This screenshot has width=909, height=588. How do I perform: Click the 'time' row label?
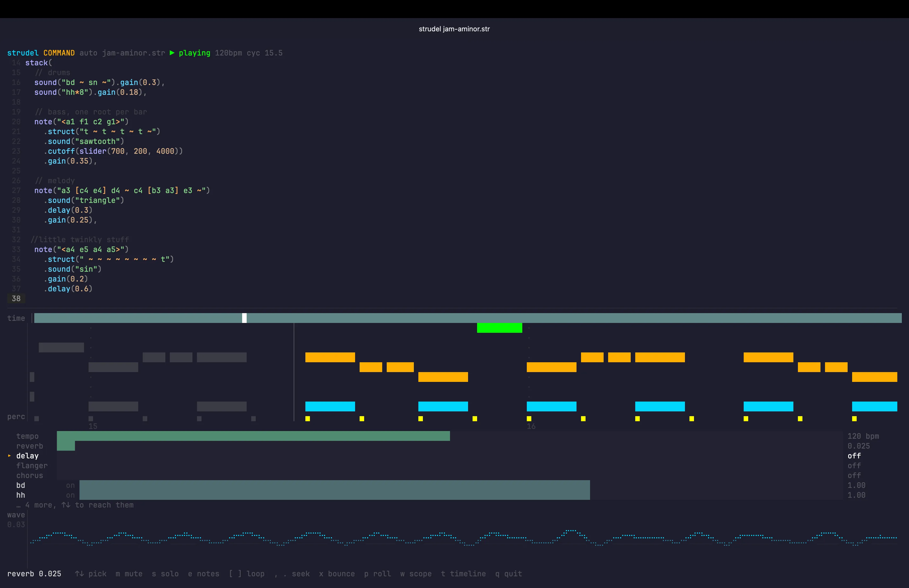(16, 318)
